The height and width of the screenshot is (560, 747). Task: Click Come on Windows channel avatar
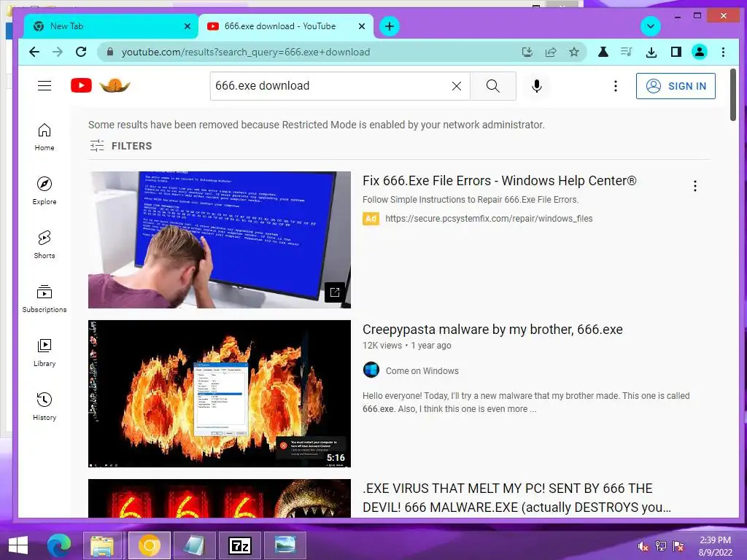[x=371, y=370]
